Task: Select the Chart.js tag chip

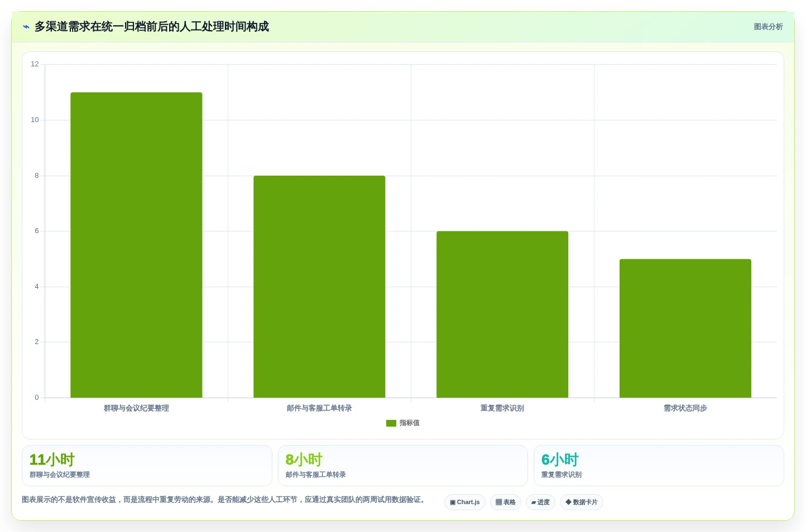Action: [465, 502]
